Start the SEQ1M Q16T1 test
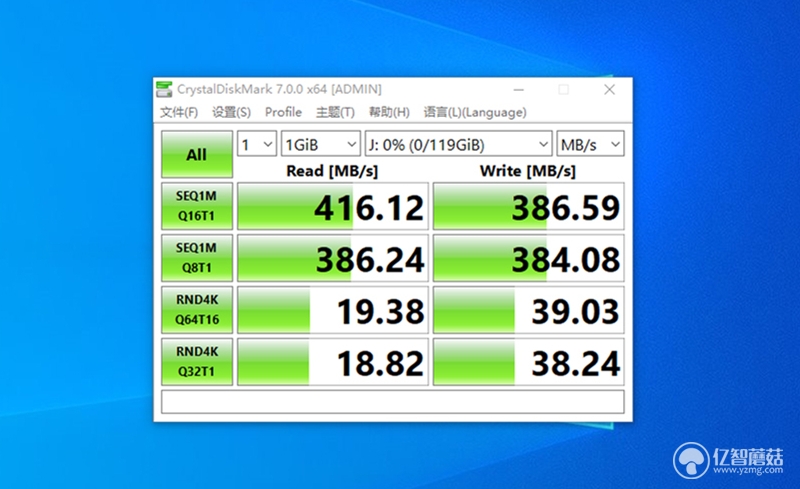 pos(197,206)
